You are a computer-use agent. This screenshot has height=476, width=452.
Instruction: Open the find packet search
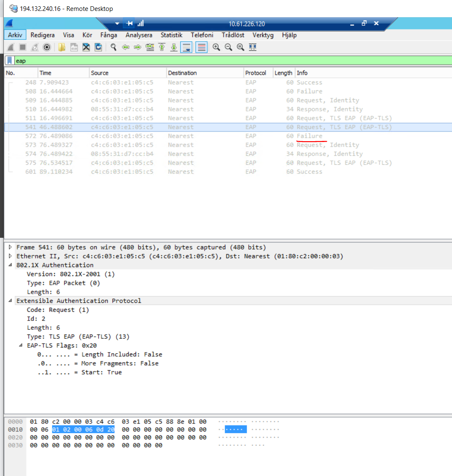tap(113, 47)
